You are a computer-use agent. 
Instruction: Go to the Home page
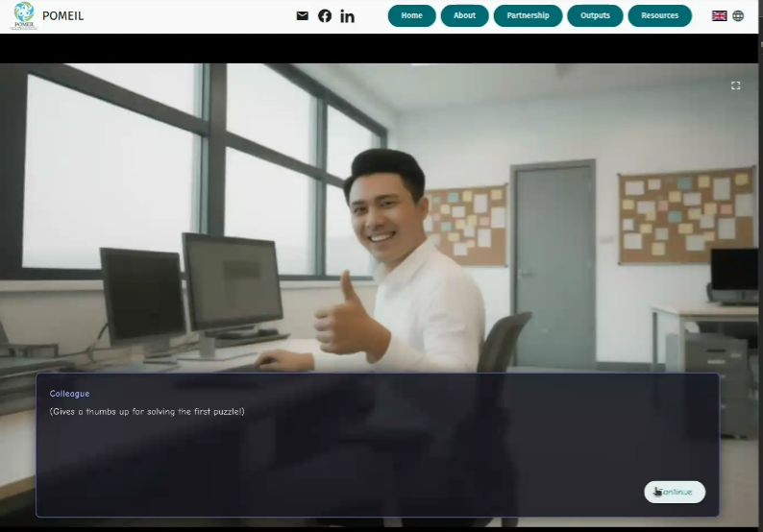coord(411,16)
